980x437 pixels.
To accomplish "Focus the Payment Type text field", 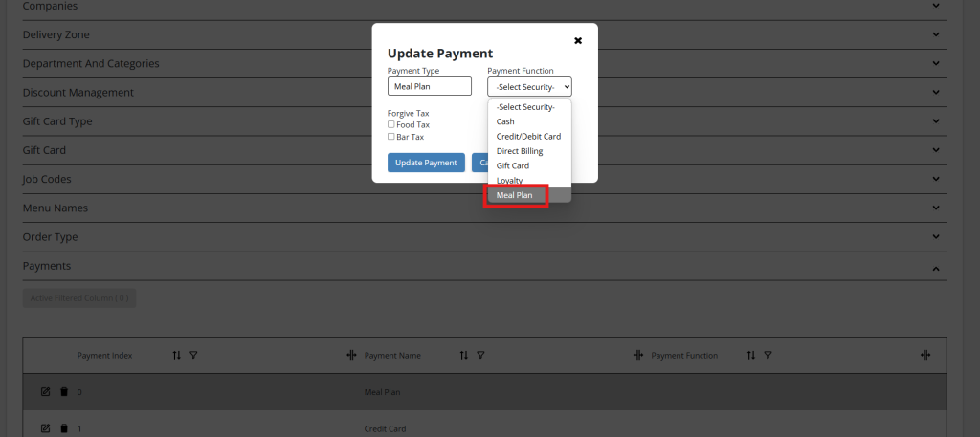I will pyautogui.click(x=430, y=86).
